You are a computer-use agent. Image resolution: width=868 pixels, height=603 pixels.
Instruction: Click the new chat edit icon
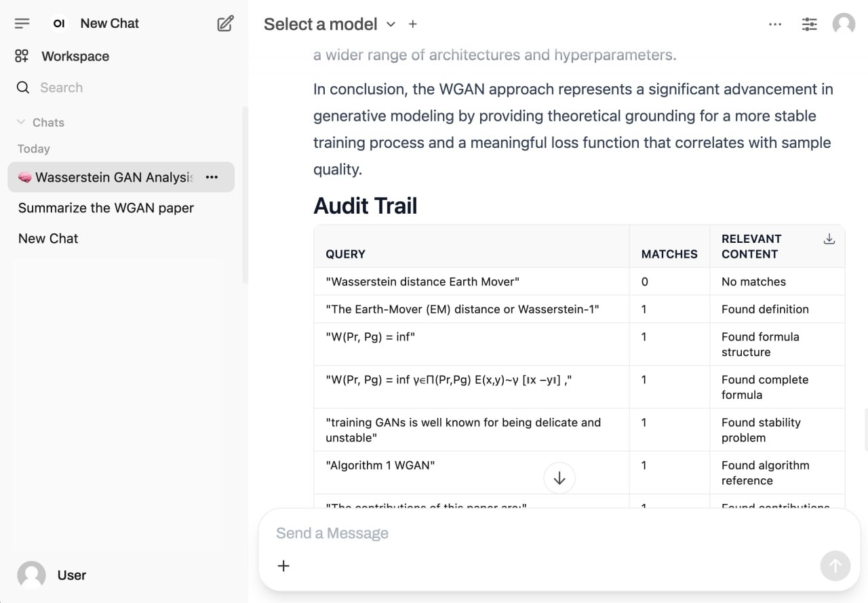(x=225, y=24)
